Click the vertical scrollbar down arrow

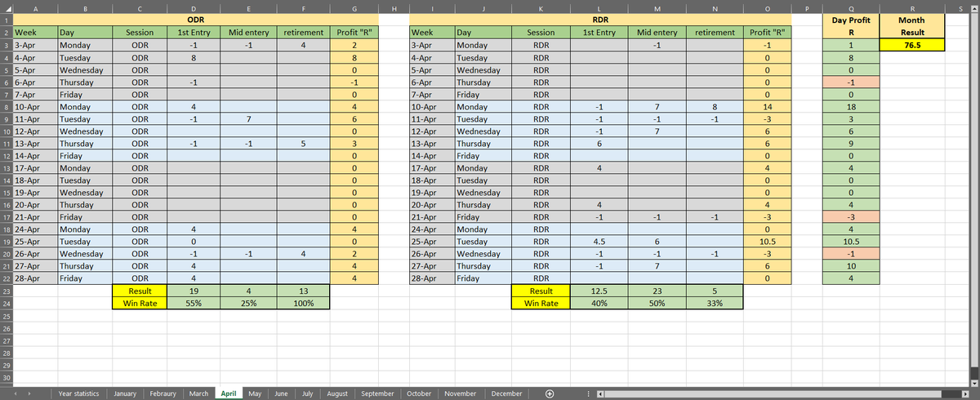[x=973, y=382]
